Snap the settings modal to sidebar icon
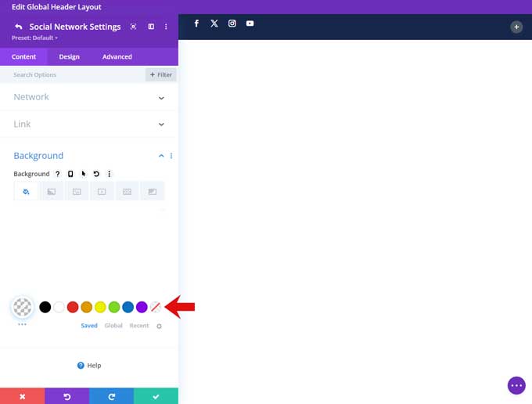 151,27
